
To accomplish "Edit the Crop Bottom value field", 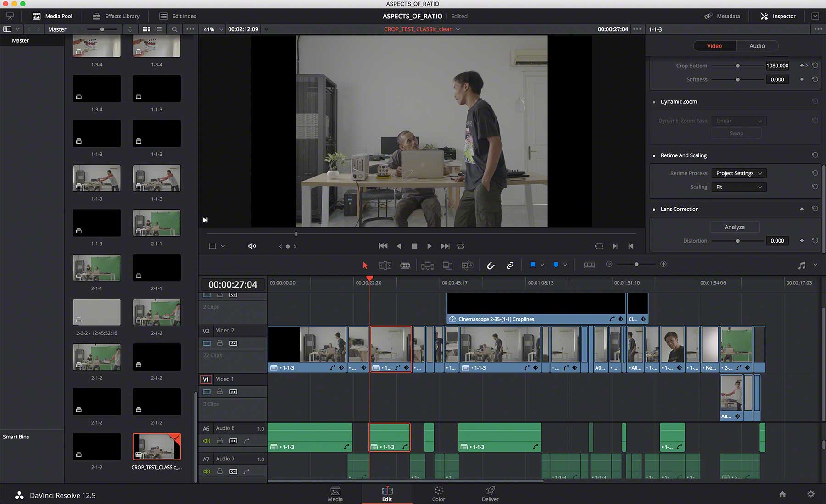I will pos(777,66).
